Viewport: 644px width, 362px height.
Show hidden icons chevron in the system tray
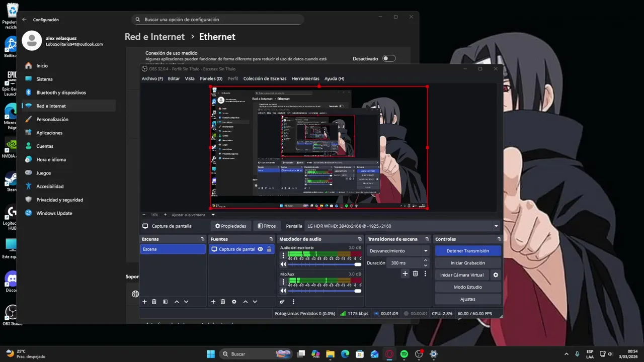(x=567, y=354)
